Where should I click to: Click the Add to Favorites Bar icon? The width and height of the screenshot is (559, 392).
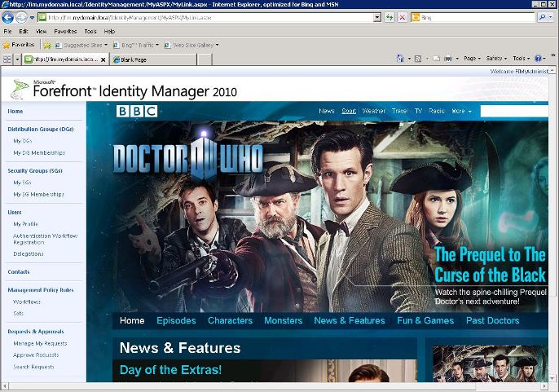[x=47, y=46]
